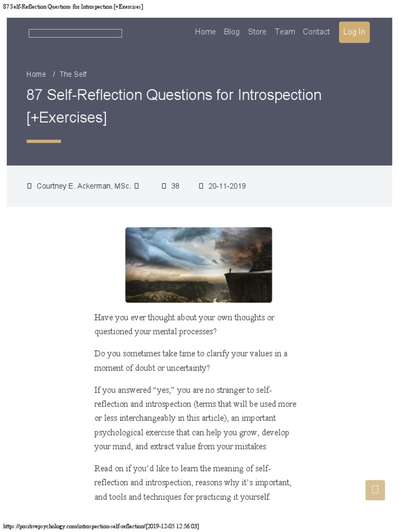The width and height of the screenshot is (399, 532).
Task: Click the publication date 20-11-2019
Action: pos(227,186)
